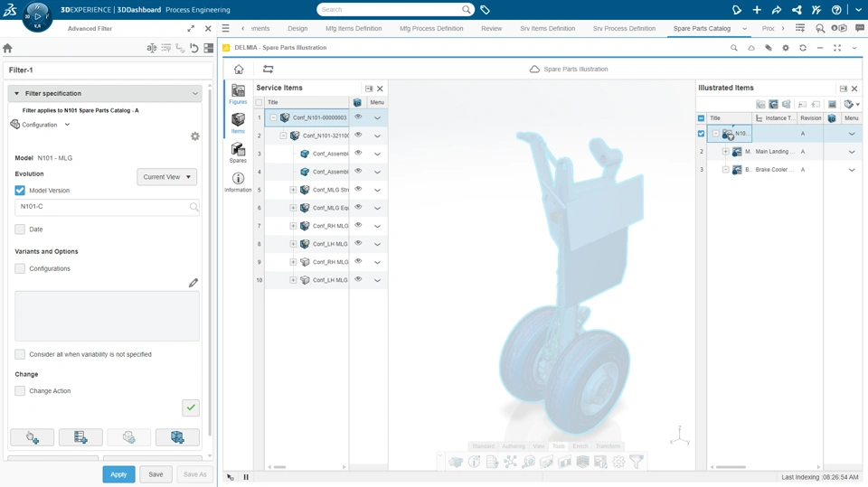Click the Save button
The height and width of the screenshot is (487, 868).
156,474
